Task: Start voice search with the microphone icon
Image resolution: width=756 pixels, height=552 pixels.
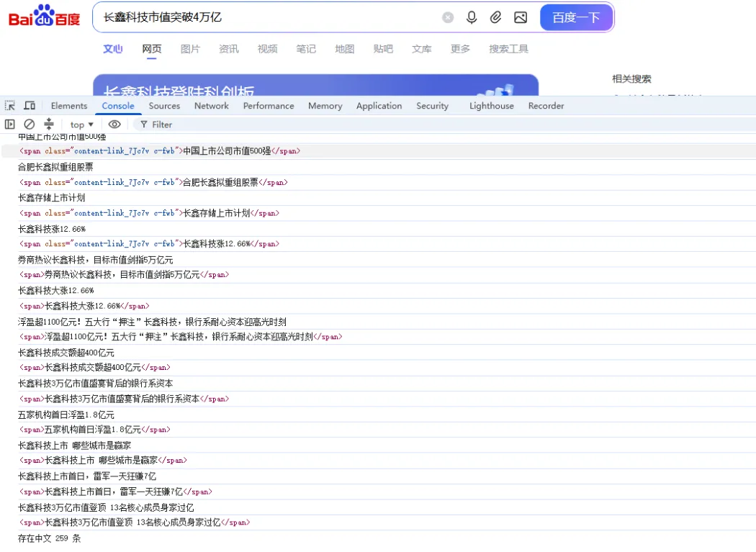Action: [472, 17]
